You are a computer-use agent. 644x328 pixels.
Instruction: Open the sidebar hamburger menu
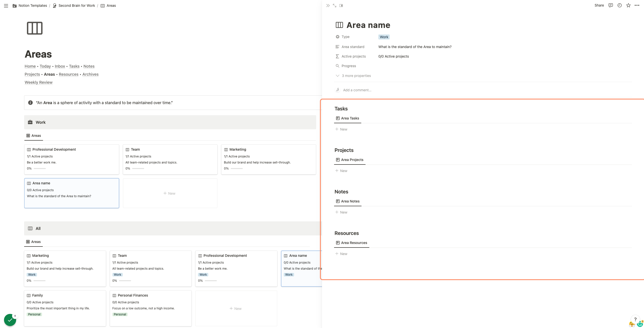pos(6,6)
